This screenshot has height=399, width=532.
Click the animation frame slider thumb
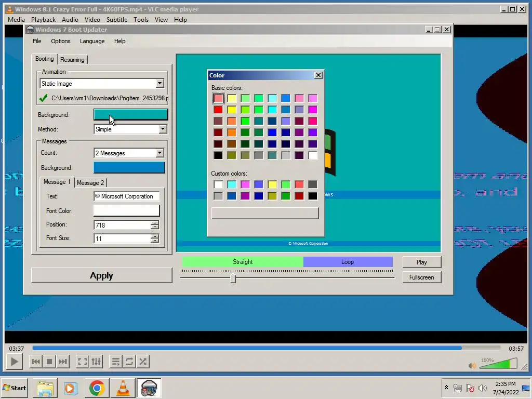tap(233, 278)
